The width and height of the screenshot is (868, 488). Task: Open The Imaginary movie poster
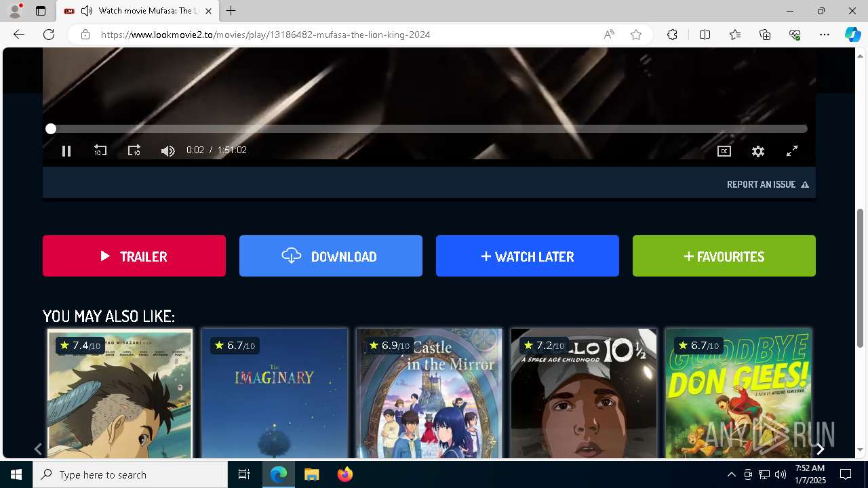pyautogui.click(x=275, y=394)
